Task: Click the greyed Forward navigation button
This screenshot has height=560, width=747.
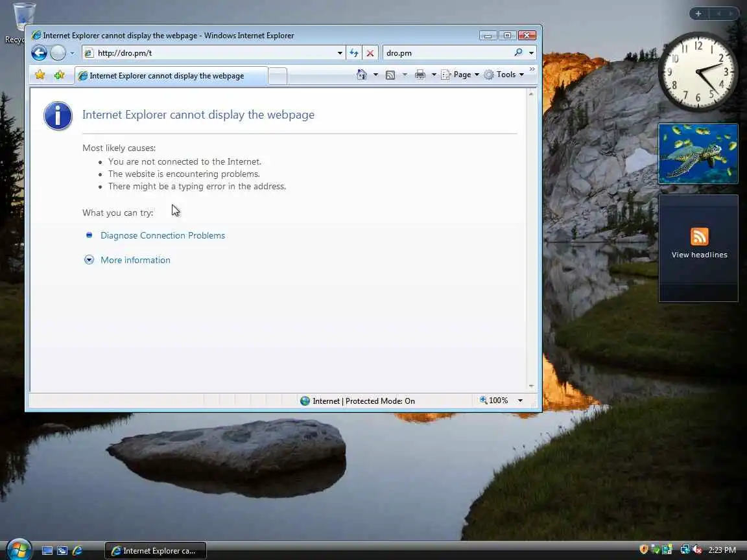Action: (x=58, y=53)
